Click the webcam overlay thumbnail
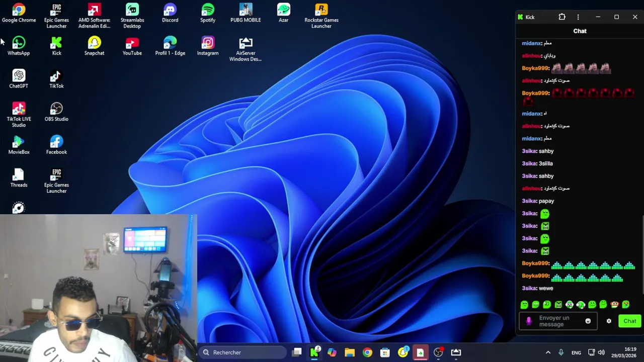The height and width of the screenshot is (362, 644). point(99,288)
